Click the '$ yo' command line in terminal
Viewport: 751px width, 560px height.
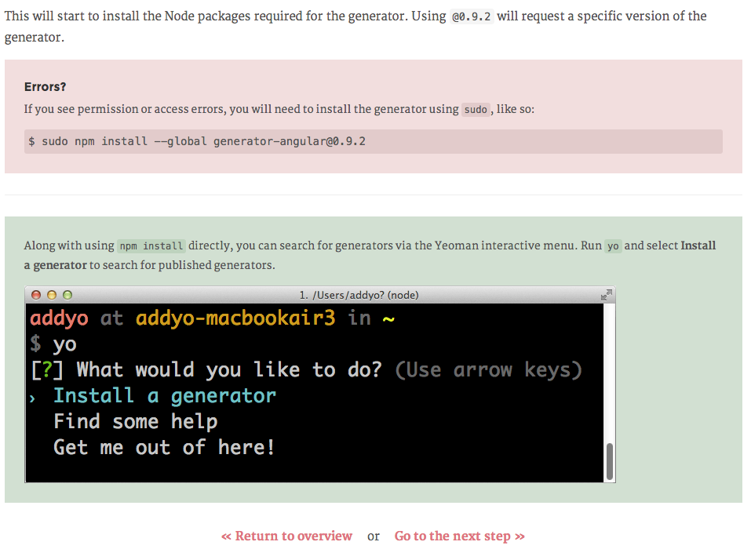coord(53,344)
